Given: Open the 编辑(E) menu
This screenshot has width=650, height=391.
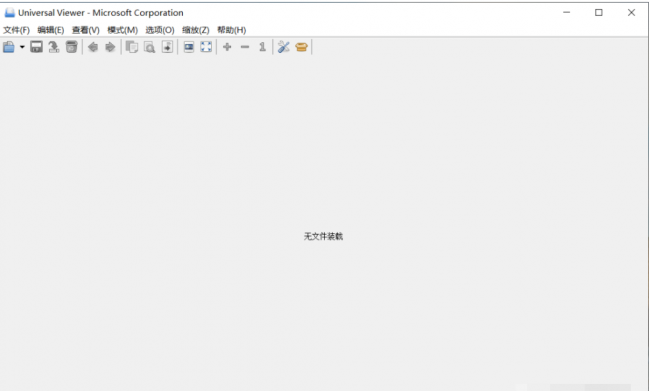Looking at the screenshot, I should click(x=51, y=30).
